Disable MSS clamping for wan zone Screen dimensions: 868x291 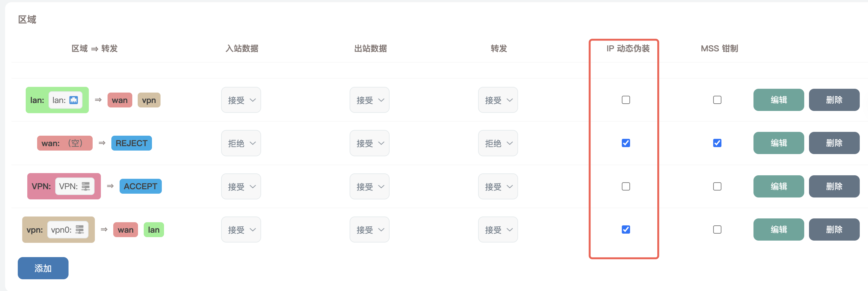(717, 143)
